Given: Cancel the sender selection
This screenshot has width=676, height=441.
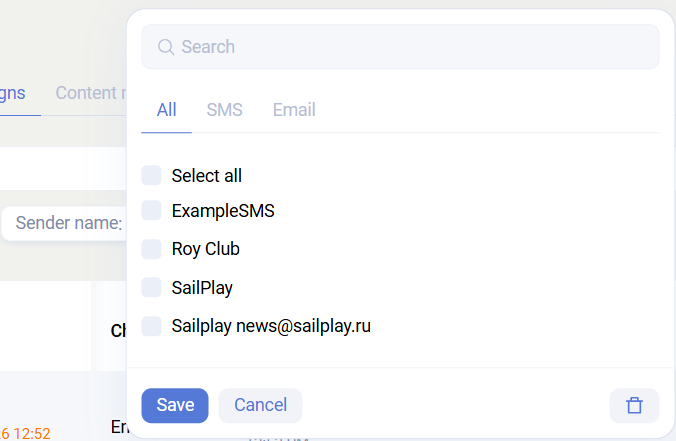Looking at the screenshot, I should pos(260,405).
